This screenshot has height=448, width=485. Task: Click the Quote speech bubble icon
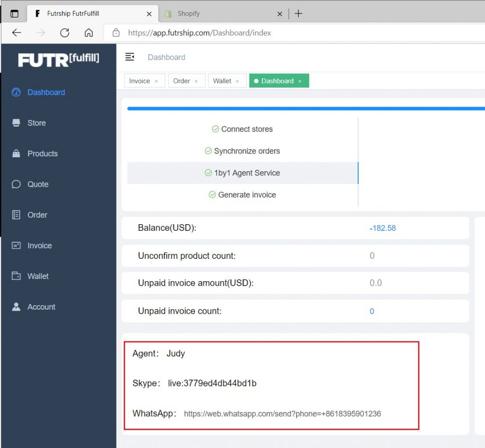(16, 184)
